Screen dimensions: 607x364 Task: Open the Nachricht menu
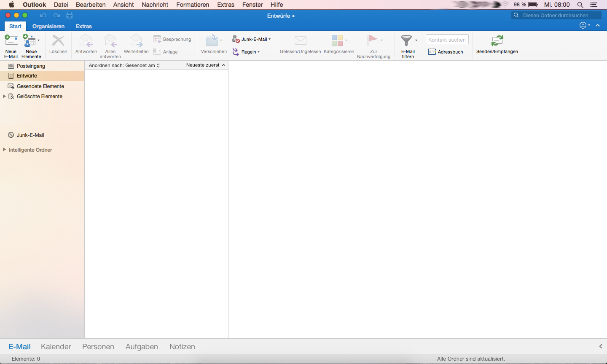(155, 5)
